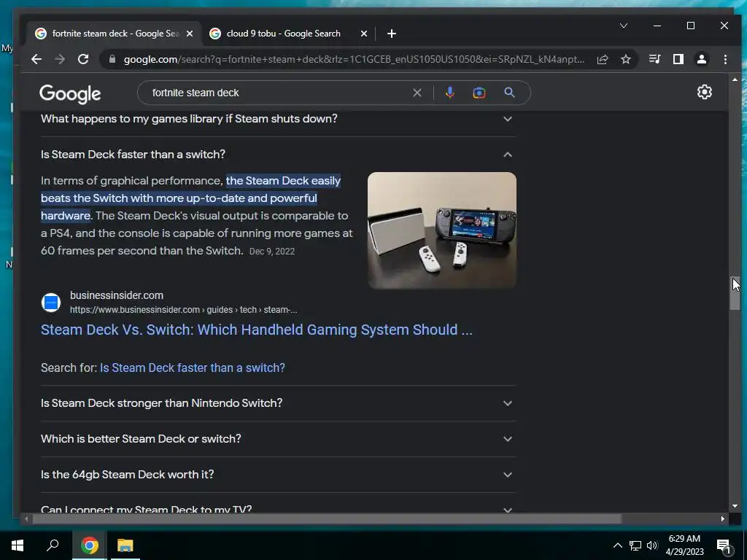Open a new browser tab
The width and height of the screenshot is (747, 560).
391,34
